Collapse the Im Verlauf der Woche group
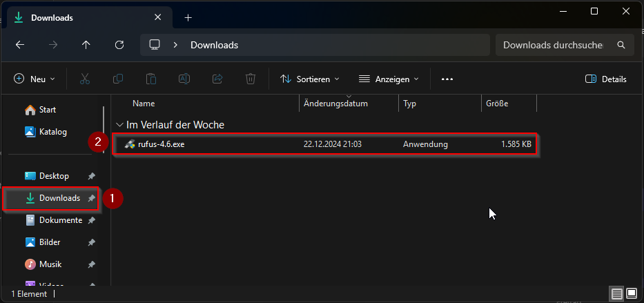Screen dimensions: 644x303 [x=120, y=125]
